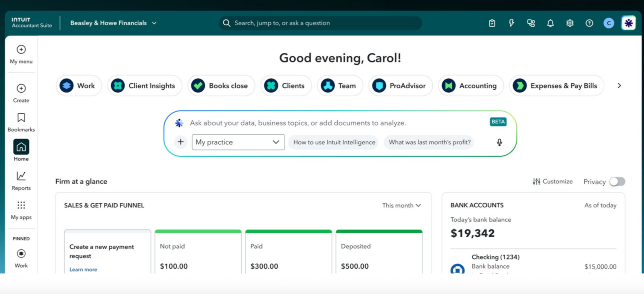
Task: Click the BETA badge
Action: click(498, 122)
